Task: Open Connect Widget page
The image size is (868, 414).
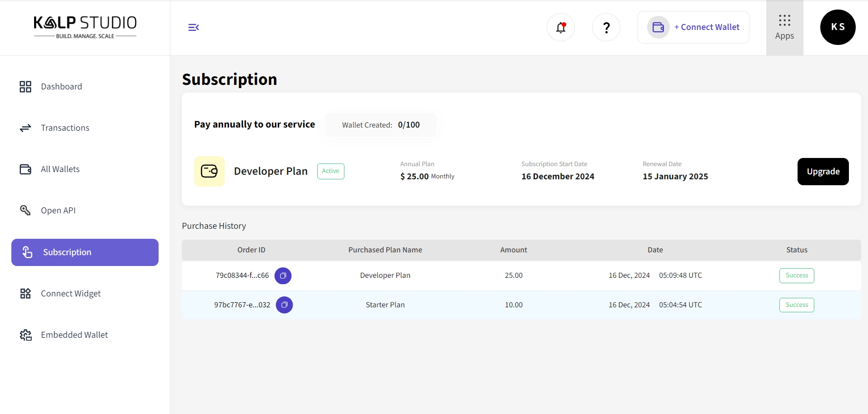Action: tap(70, 294)
